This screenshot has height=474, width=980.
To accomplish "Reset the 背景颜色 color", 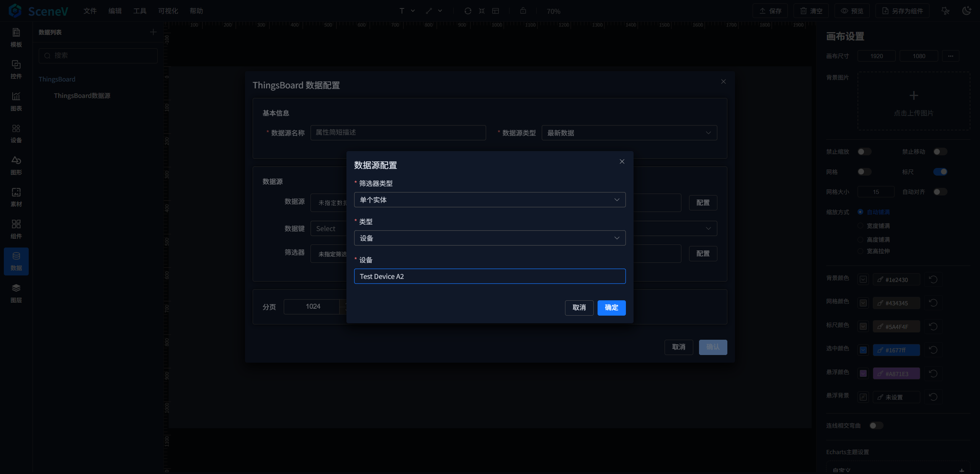I will coord(933,280).
